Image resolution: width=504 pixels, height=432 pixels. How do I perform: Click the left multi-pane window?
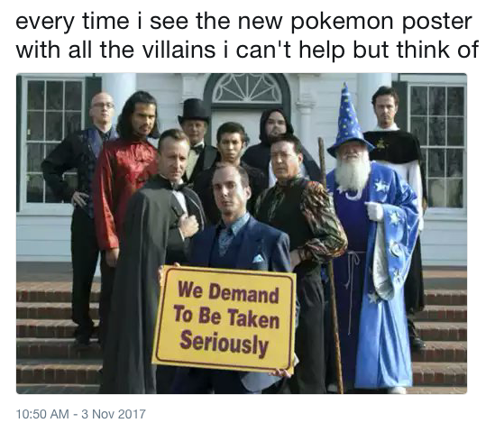pos(54,142)
